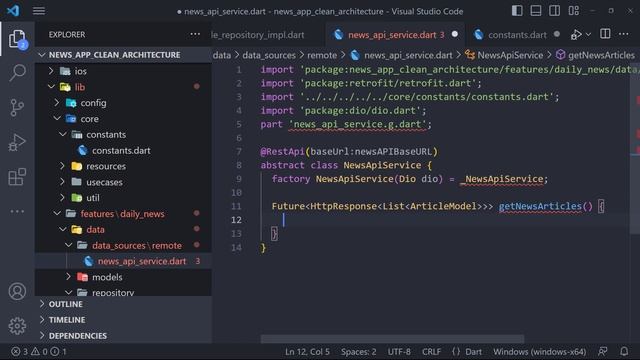640x360 pixels.
Task: Click news_api_service.dart in the breadcrumb
Action: [402, 55]
